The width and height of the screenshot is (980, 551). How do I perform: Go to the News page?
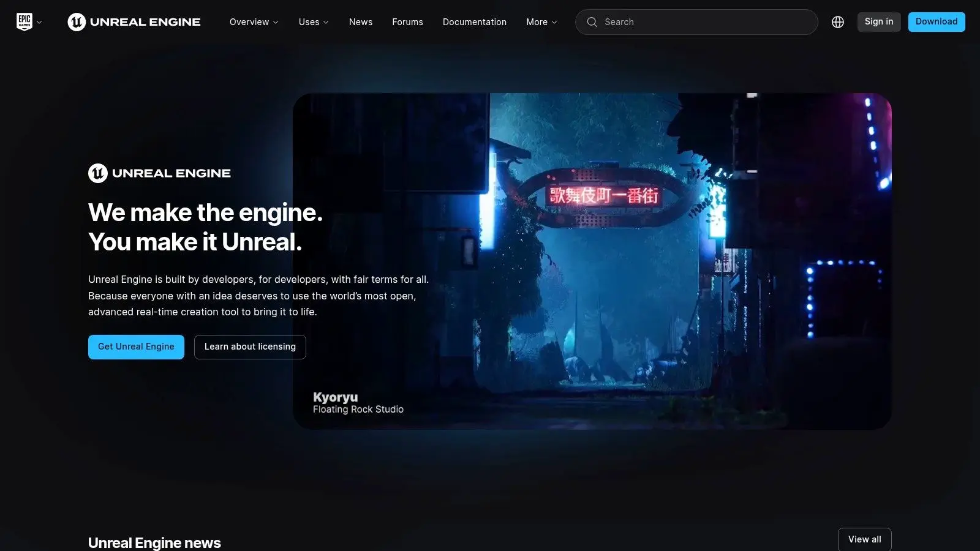tap(361, 22)
